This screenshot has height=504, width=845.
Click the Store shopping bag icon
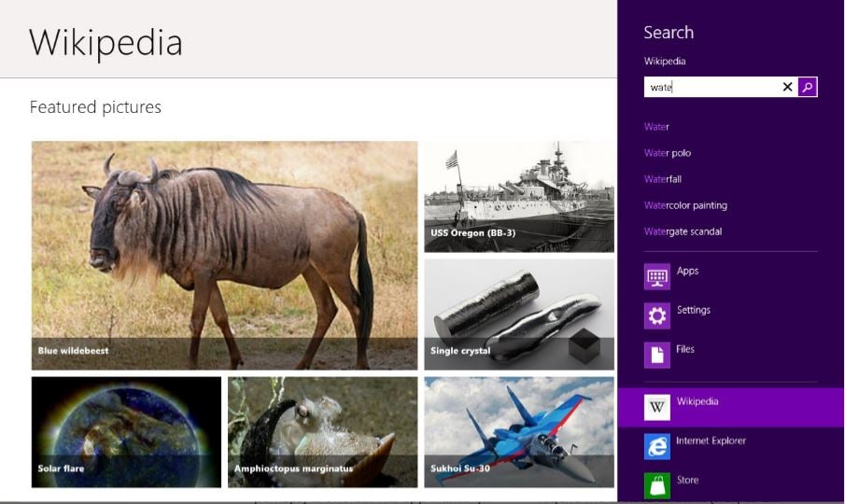coord(657,485)
